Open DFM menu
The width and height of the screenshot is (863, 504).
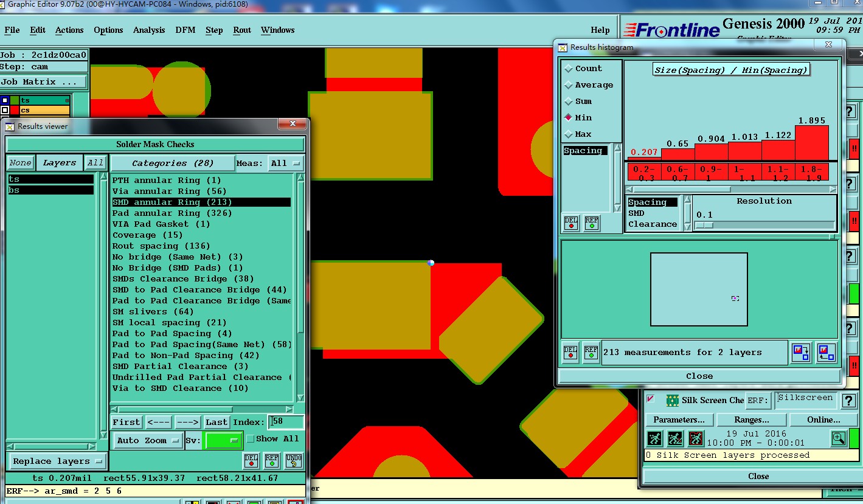tap(185, 30)
